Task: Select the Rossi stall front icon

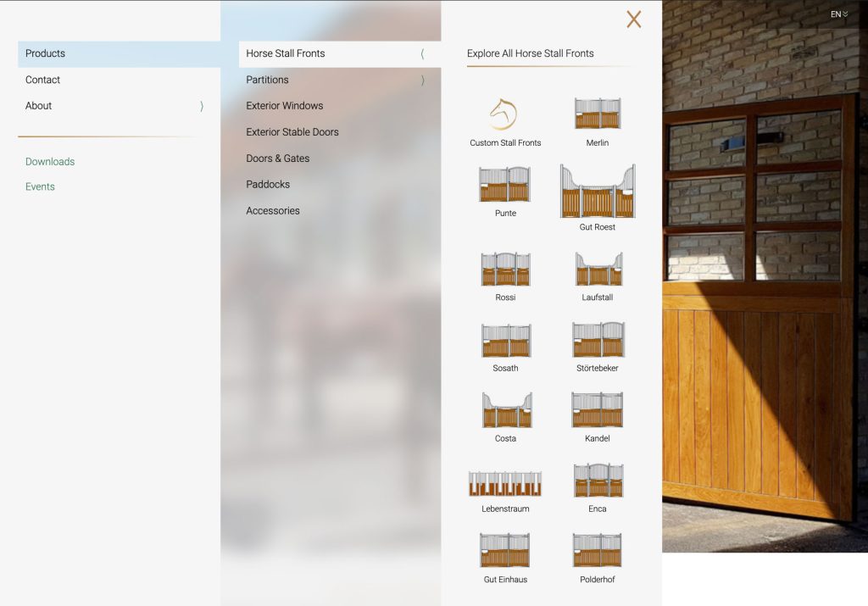Action: (x=505, y=269)
